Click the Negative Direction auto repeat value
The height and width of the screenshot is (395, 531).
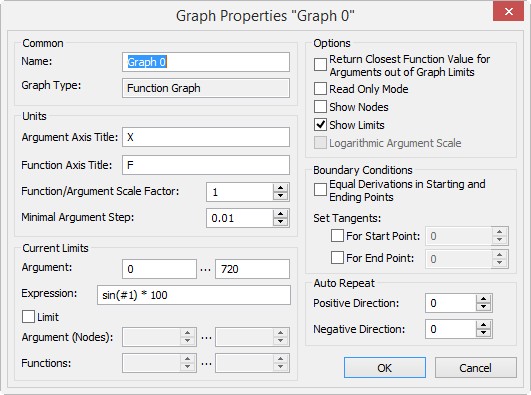pos(451,329)
